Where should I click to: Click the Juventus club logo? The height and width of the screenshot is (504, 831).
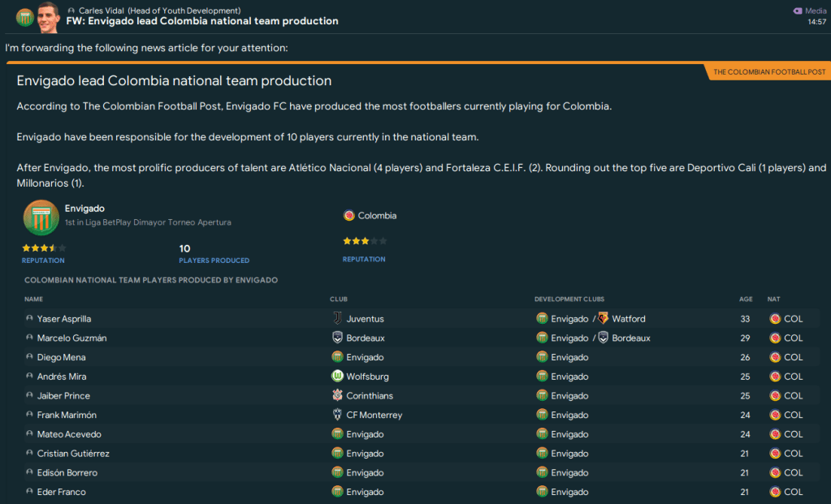338,319
